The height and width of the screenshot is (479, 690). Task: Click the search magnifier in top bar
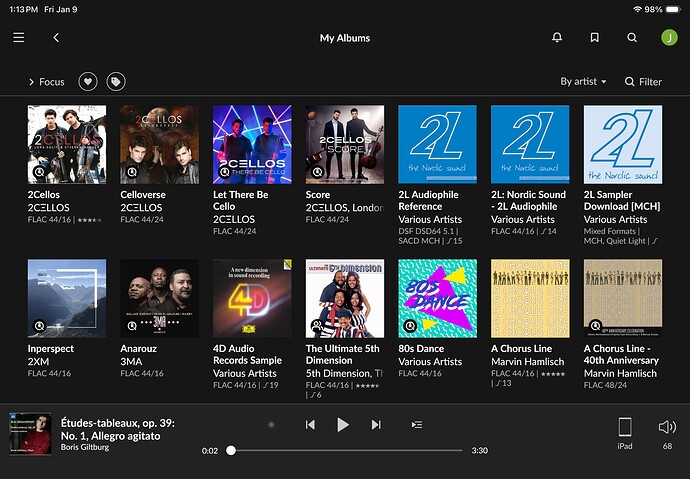point(632,38)
